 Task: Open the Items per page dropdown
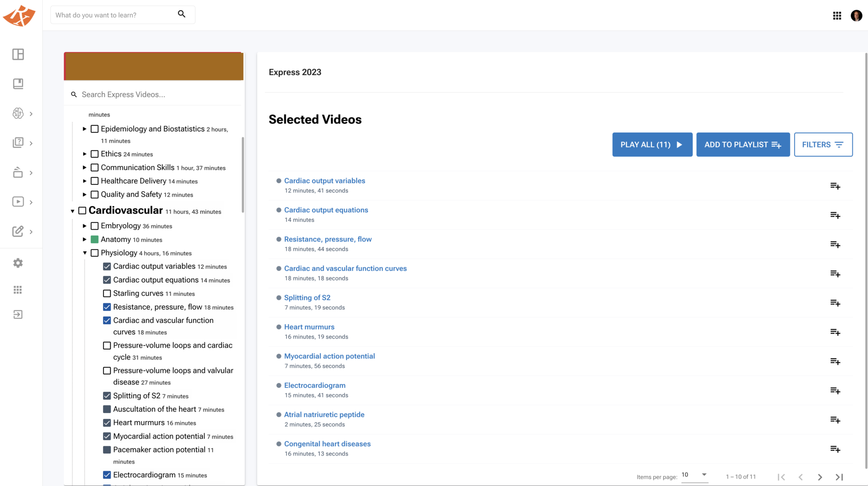(694, 475)
